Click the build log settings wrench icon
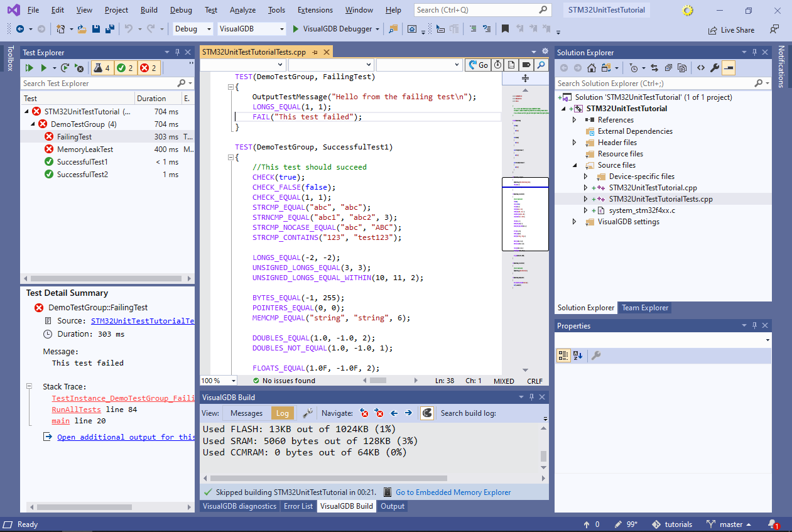 click(308, 413)
